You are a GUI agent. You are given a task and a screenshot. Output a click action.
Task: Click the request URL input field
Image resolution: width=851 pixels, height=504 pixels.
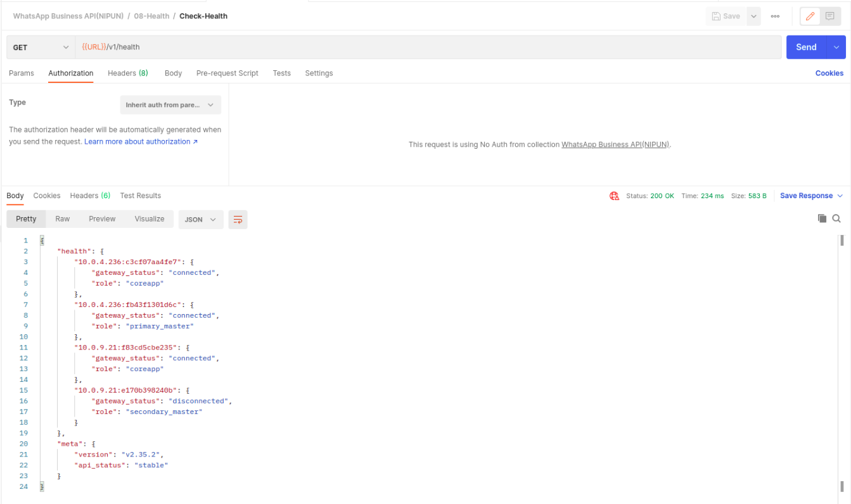click(x=428, y=47)
